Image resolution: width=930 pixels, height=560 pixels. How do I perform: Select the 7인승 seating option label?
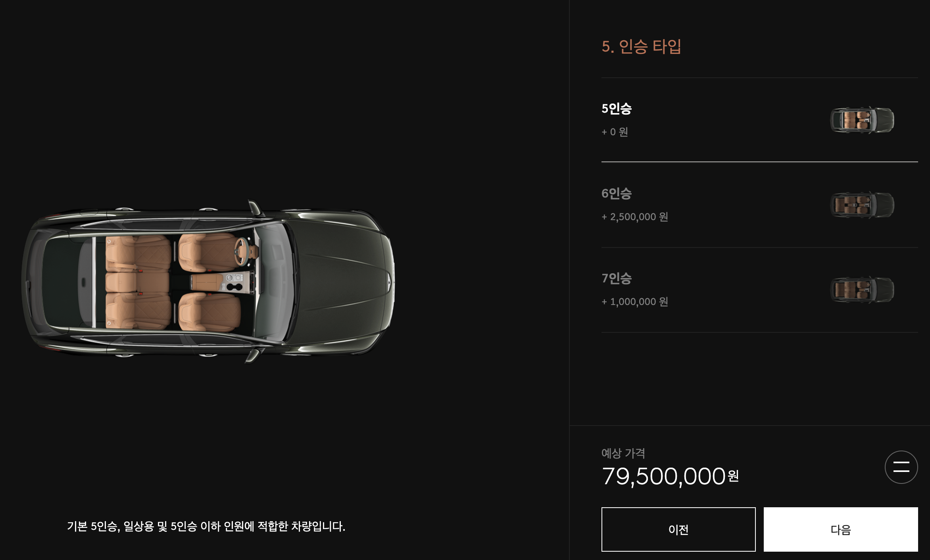click(617, 278)
